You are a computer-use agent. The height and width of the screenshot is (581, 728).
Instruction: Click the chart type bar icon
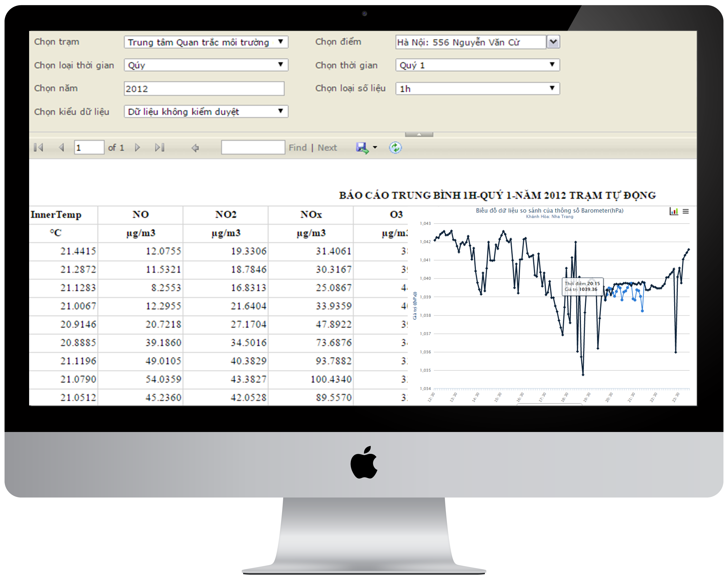tap(674, 211)
